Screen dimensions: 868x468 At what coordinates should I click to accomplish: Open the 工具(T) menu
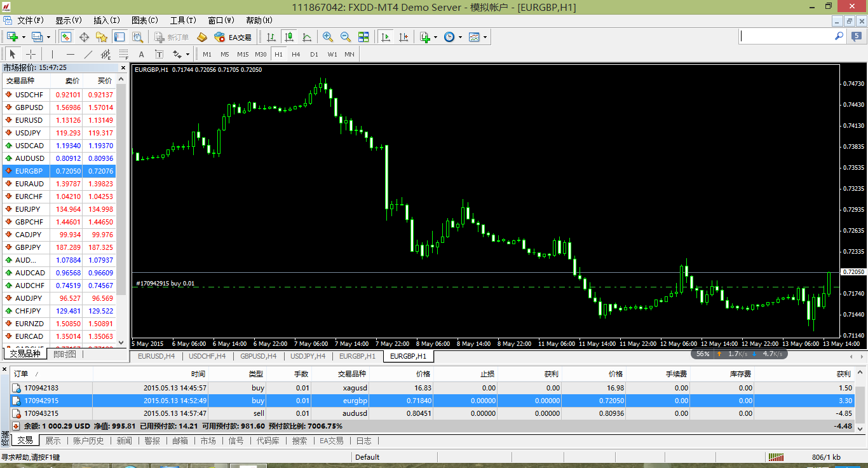tap(182, 20)
